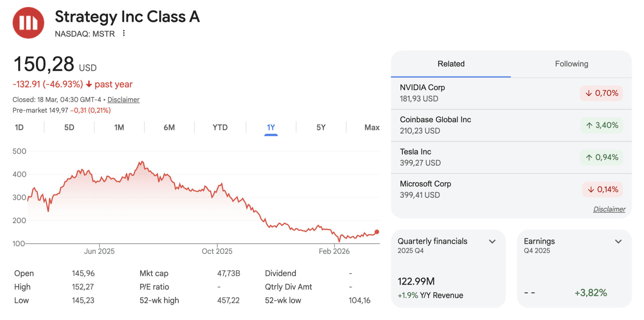Choose the 5Y chart range

coord(321,128)
